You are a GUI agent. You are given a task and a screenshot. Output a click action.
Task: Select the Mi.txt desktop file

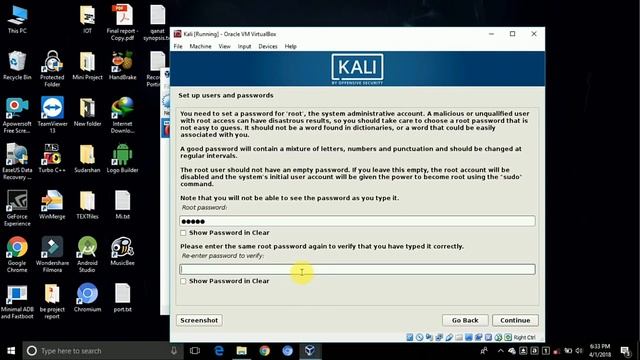pyautogui.click(x=122, y=205)
